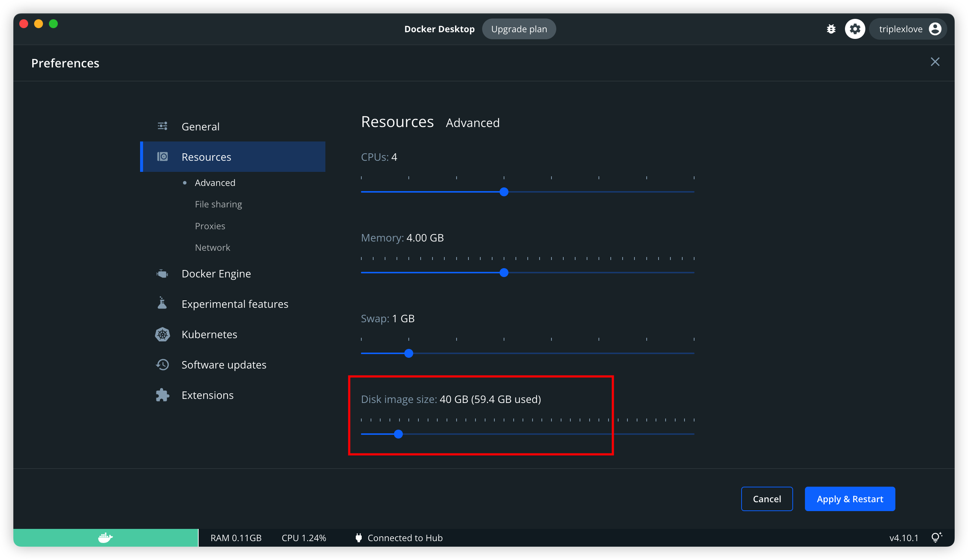Click the CPUs slider handle
The width and height of the screenshot is (968, 560).
click(504, 192)
